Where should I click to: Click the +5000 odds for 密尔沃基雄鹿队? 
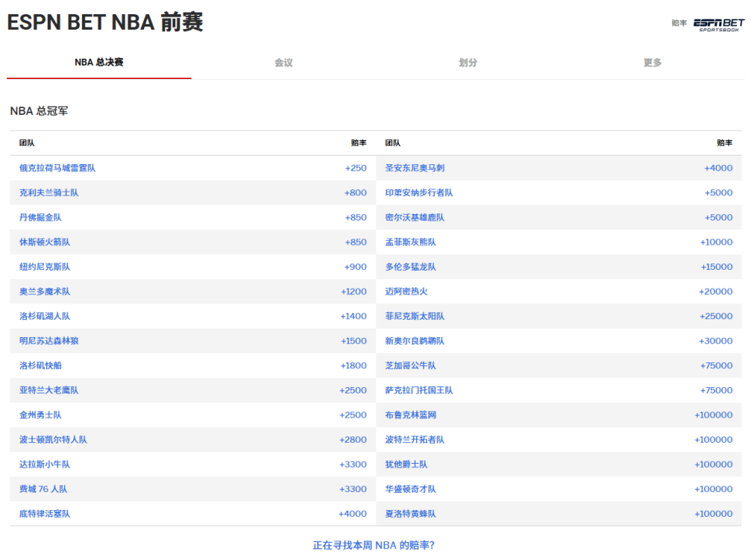pos(718,217)
